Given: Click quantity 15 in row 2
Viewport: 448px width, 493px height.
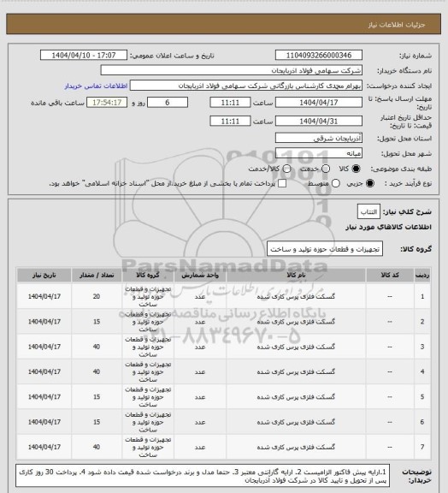Looking at the screenshot, I should click(x=97, y=322).
